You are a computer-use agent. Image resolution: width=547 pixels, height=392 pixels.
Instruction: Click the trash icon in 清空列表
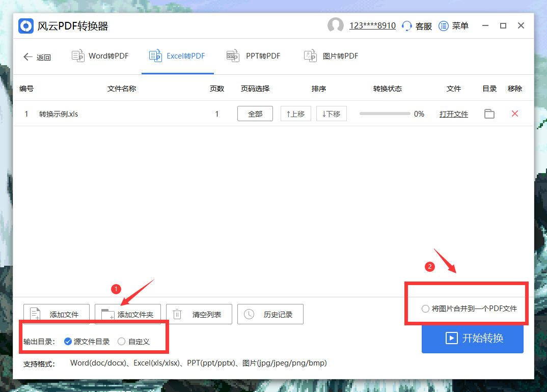point(177,314)
